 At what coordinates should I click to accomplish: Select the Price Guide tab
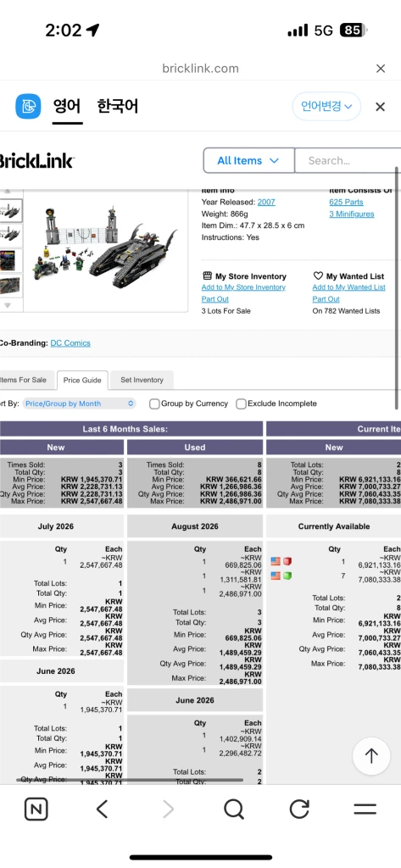click(x=82, y=381)
